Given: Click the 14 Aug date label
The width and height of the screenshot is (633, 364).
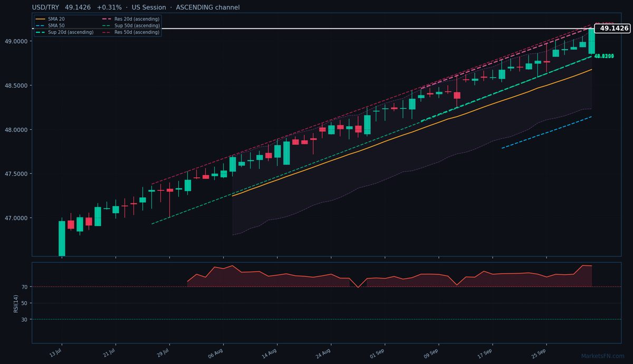Looking at the screenshot, I should (x=270, y=352).
